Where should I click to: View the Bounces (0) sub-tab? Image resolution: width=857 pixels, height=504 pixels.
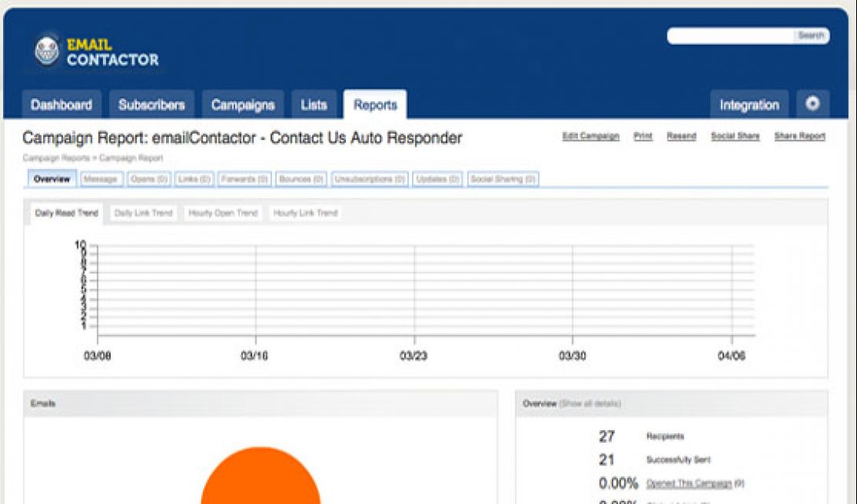tap(301, 178)
